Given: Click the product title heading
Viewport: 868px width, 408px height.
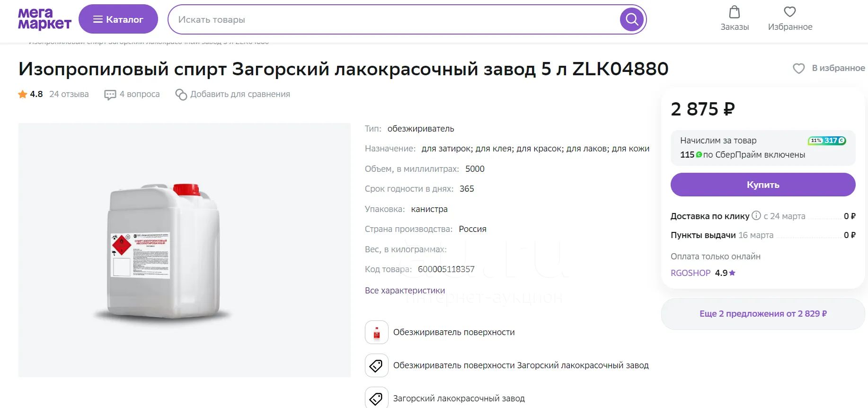Looking at the screenshot, I should [344, 69].
